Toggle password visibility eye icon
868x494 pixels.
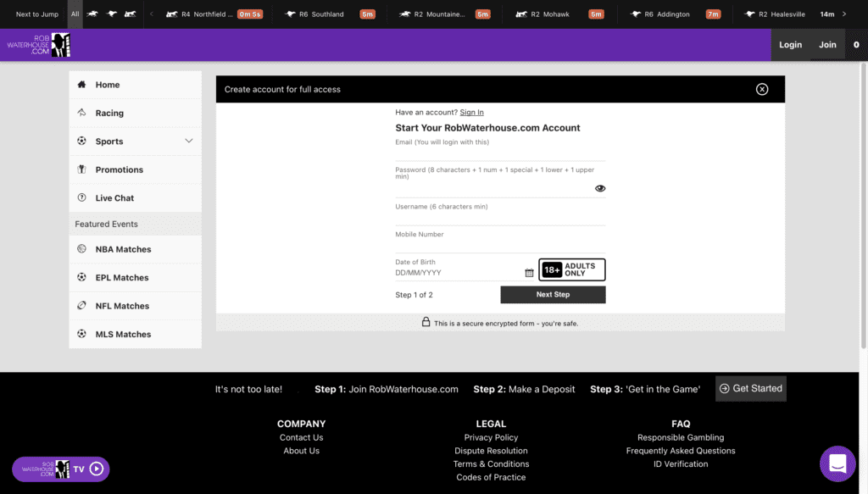tap(600, 189)
